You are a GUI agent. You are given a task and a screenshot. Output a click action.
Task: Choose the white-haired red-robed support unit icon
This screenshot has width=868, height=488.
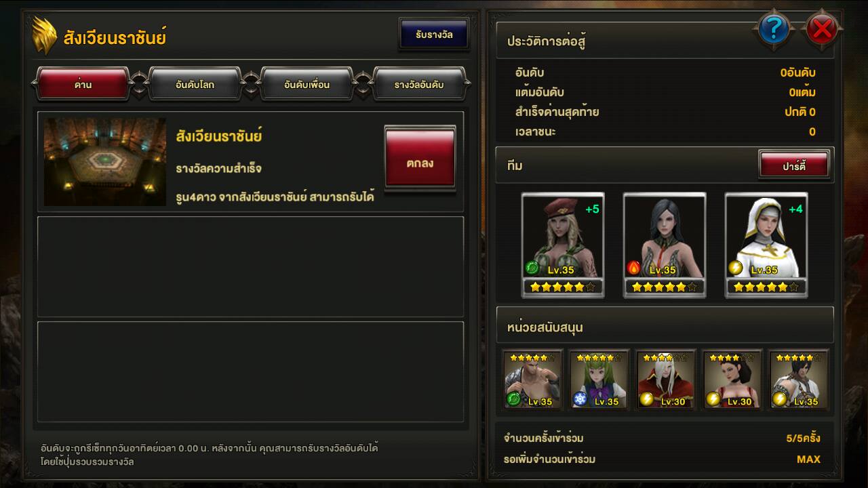[665, 380]
